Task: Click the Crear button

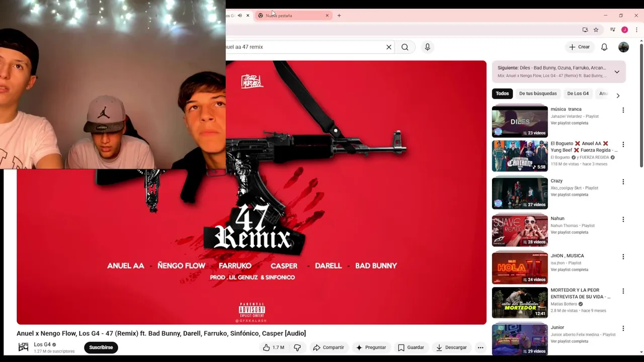Action: pos(579,47)
